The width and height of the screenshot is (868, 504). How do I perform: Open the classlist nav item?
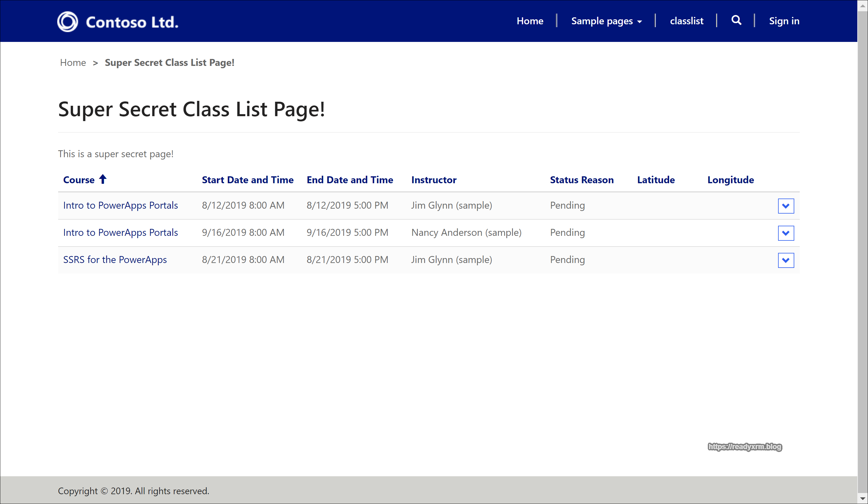[686, 21]
